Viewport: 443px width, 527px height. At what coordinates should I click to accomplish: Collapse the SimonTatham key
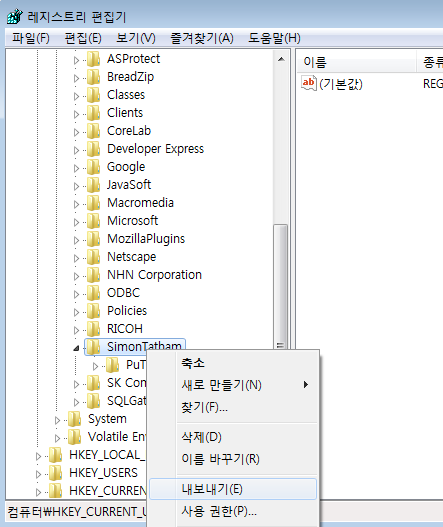tap(76, 348)
